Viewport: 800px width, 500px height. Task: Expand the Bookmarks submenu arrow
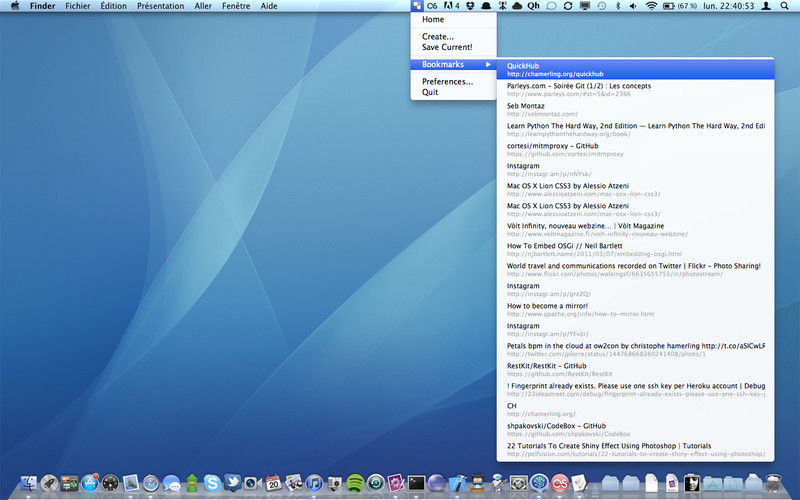click(x=488, y=64)
